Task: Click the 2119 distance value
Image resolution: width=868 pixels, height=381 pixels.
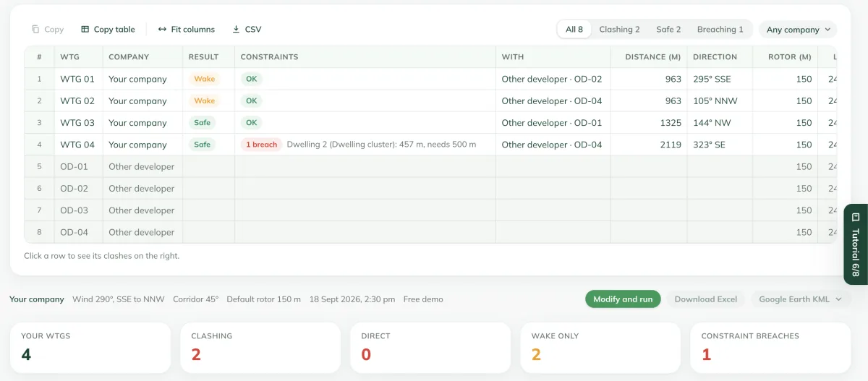Action: tap(671, 145)
